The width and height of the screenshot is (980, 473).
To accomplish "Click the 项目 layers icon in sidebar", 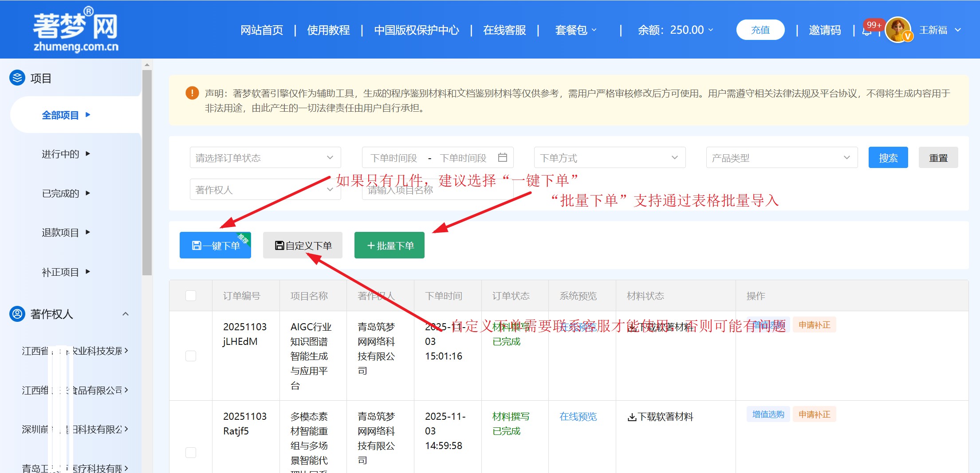I will pyautogui.click(x=17, y=78).
